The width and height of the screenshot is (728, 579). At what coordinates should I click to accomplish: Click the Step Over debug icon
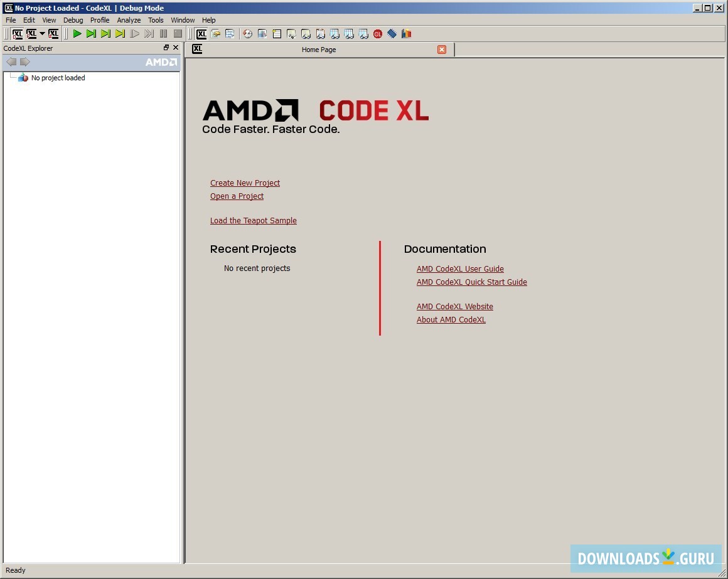pos(90,33)
